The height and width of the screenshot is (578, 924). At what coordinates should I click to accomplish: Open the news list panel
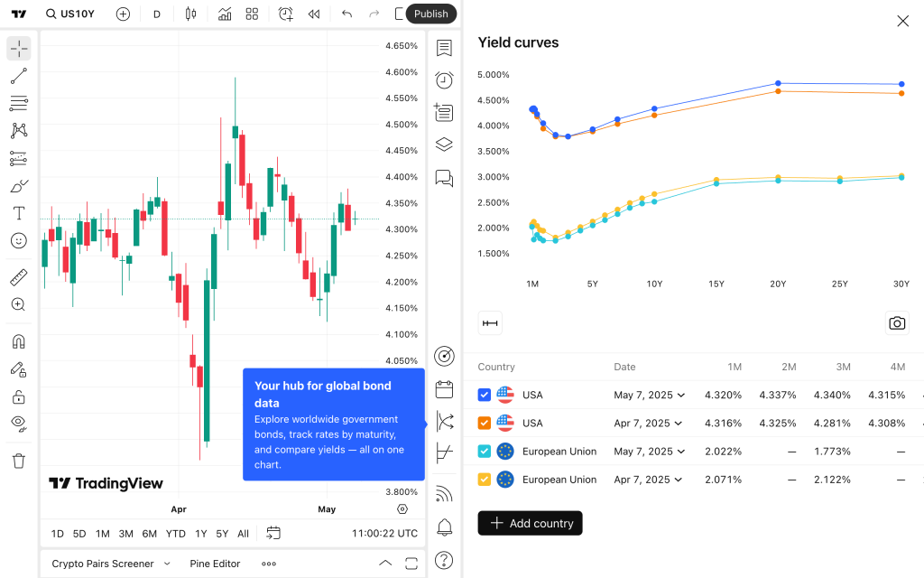pyautogui.click(x=444, y=112)
